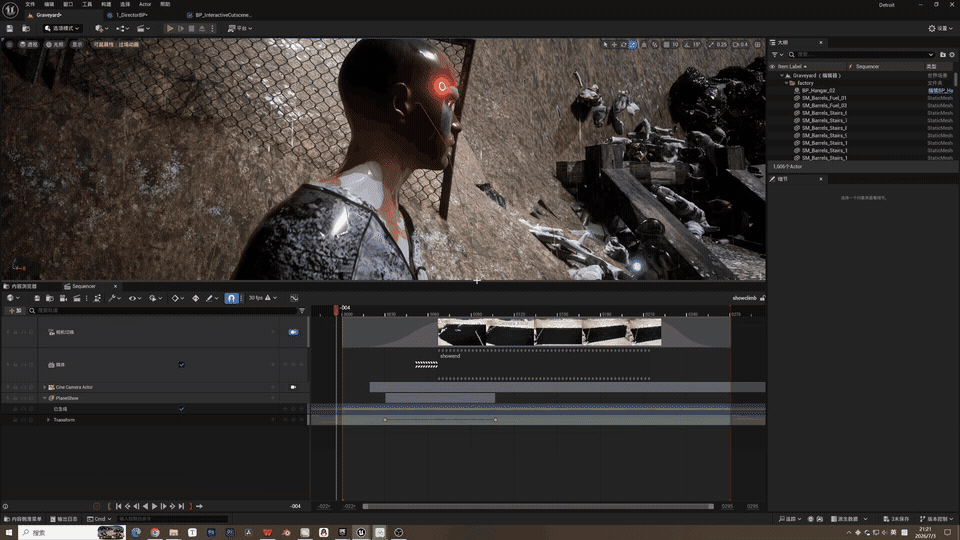Screen dimensions: 960x540
Task: Click Sequencer render movie clapper icon
Action: coord(77,298)
